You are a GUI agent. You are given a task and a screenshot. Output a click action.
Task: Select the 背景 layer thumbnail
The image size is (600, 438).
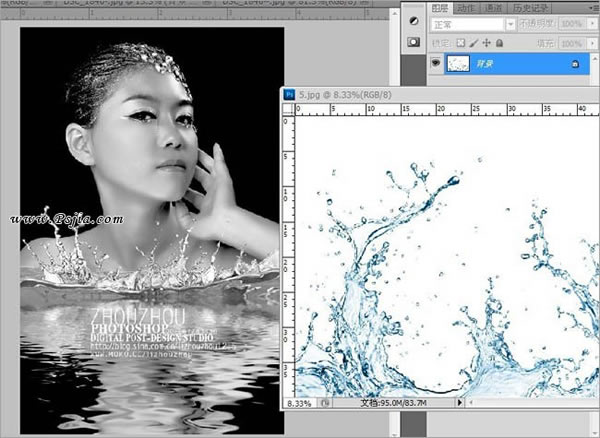tap(458, 64)
